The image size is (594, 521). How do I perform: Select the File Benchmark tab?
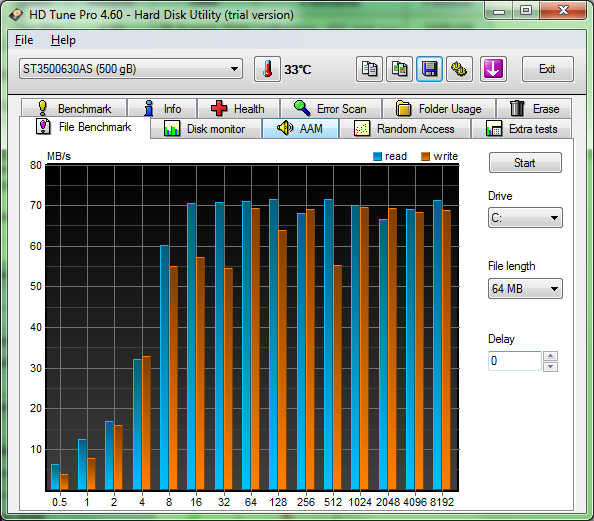pyautogui.click(x=84, y=127)
